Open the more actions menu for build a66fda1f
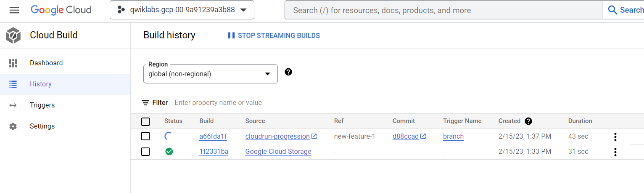 (x=615, y=137)
